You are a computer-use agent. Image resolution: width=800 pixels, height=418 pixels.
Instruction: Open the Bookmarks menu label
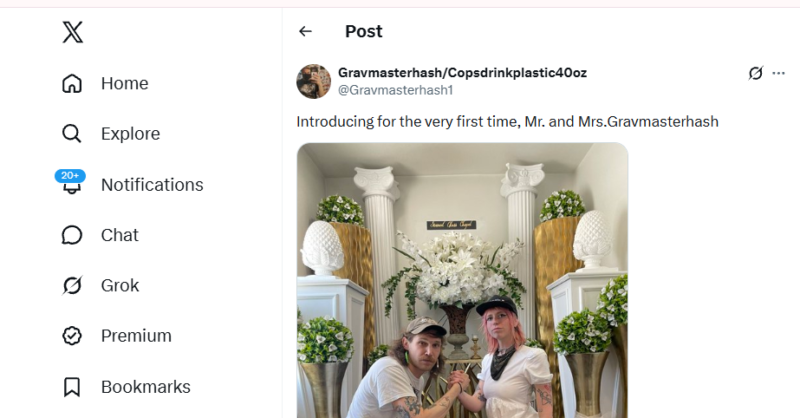coord(146,387)
